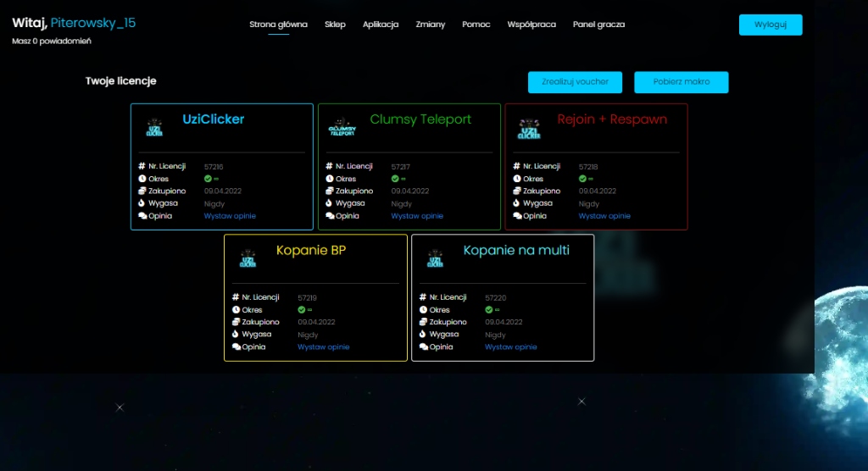Screen dimensions: 868x471
Task: Click license number 57216
Action: [214, 167]
